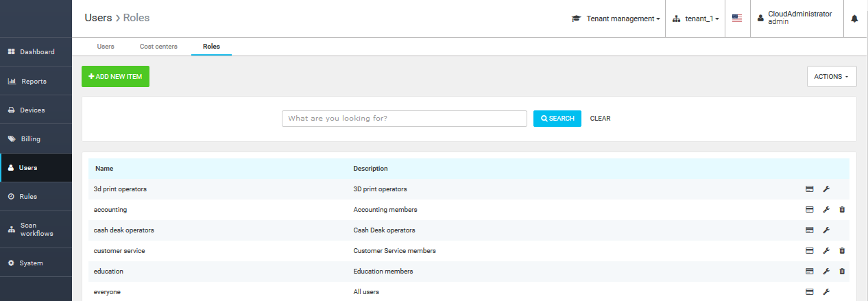Delete the customer service role
This screenshot has width=868, height=301.
click(842, 251)
